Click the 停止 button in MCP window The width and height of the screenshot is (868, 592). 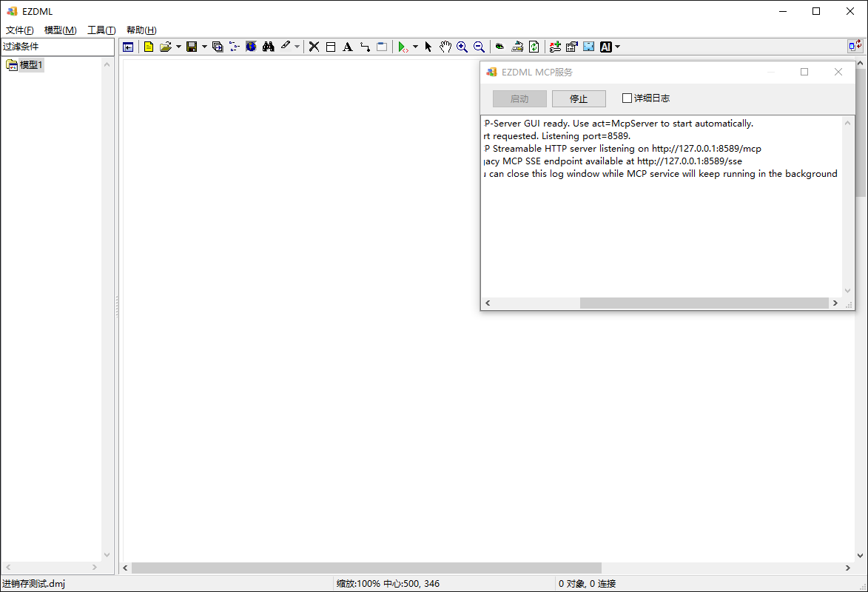coord(579,98)
